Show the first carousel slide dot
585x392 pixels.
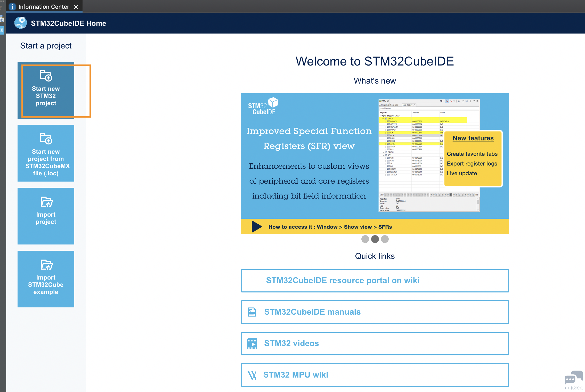click(x=365, y=239)
